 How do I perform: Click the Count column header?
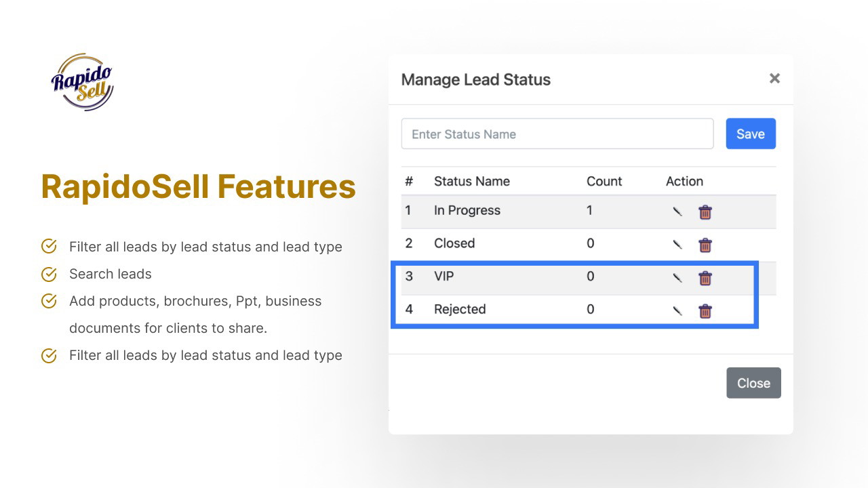click(x=604, y=181)
